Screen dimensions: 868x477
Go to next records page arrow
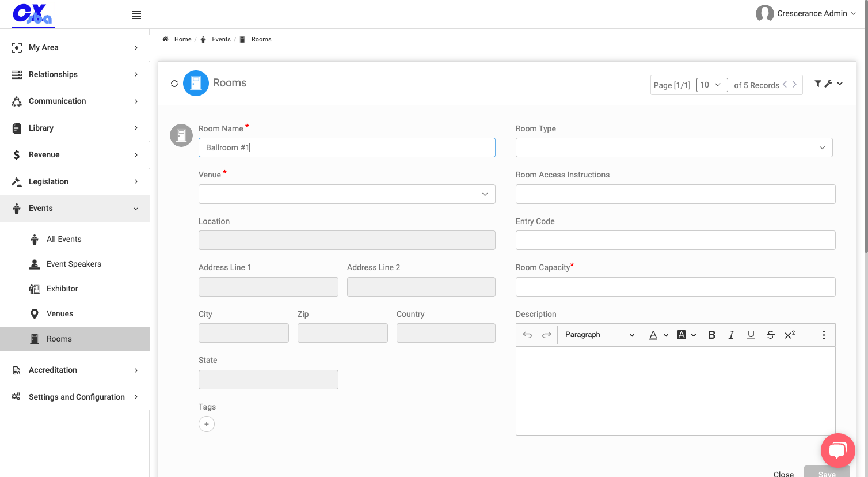794,84
